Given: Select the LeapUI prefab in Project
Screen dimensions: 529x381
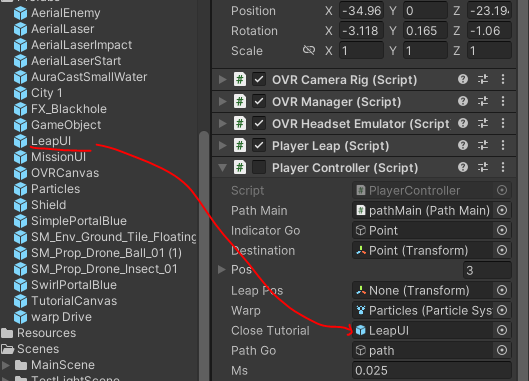Looking at the screenshot, I should 51,141.
